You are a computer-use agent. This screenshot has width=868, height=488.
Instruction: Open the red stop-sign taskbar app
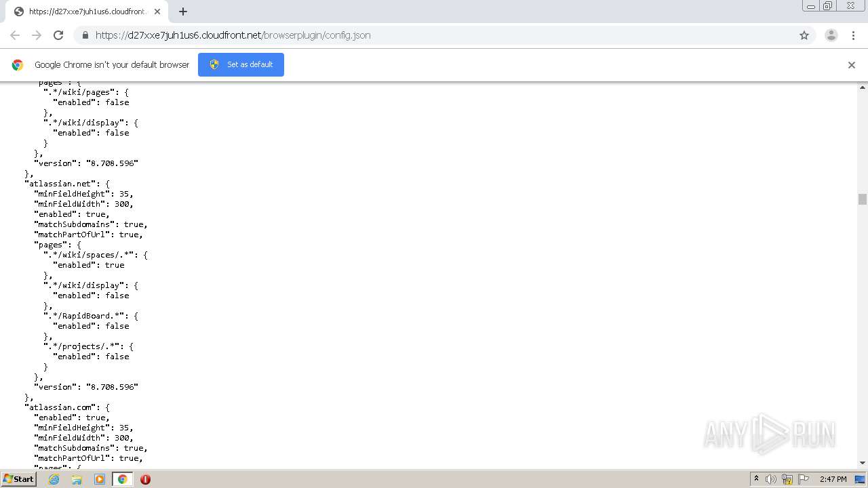(145, 479)
